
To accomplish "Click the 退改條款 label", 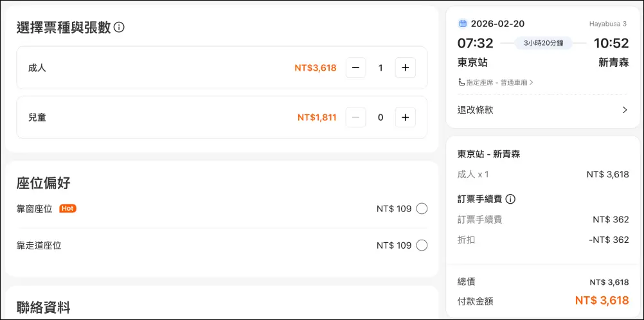I will tap(476, 110).
